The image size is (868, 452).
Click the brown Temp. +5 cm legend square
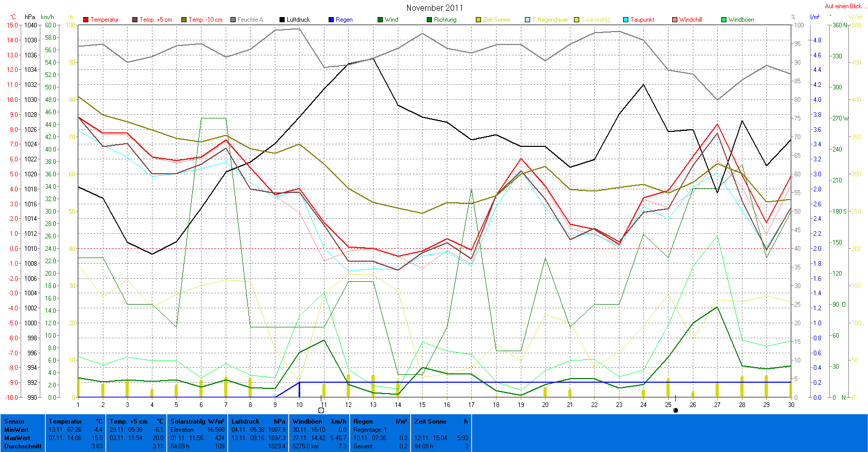click(135, 20)
